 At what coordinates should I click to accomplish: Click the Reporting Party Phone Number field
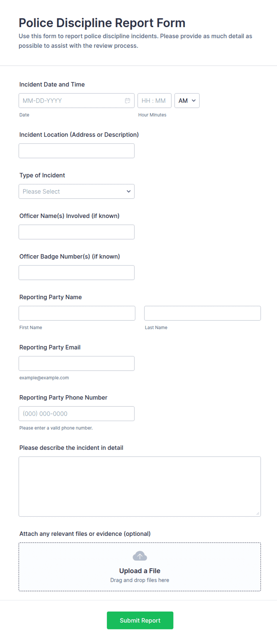point(77,414)
